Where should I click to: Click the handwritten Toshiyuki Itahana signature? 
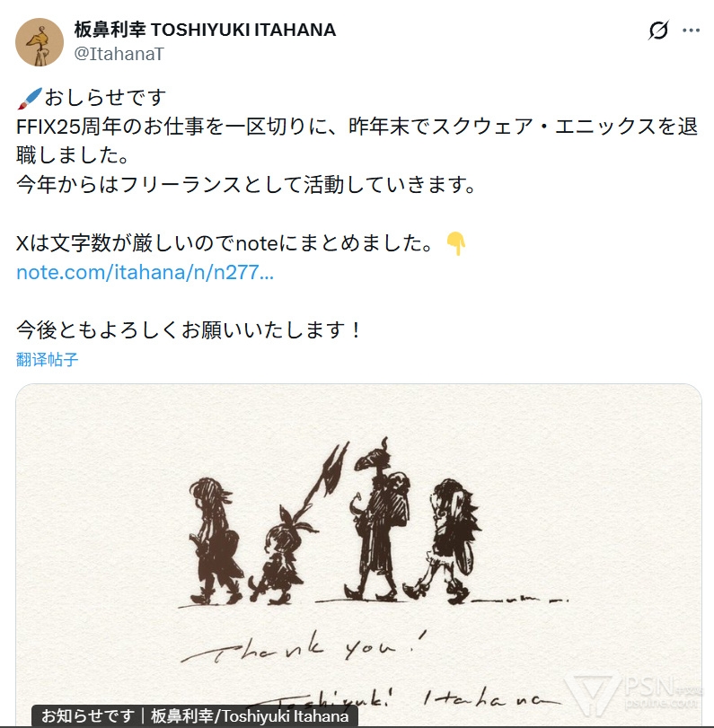tap(404, 697)
